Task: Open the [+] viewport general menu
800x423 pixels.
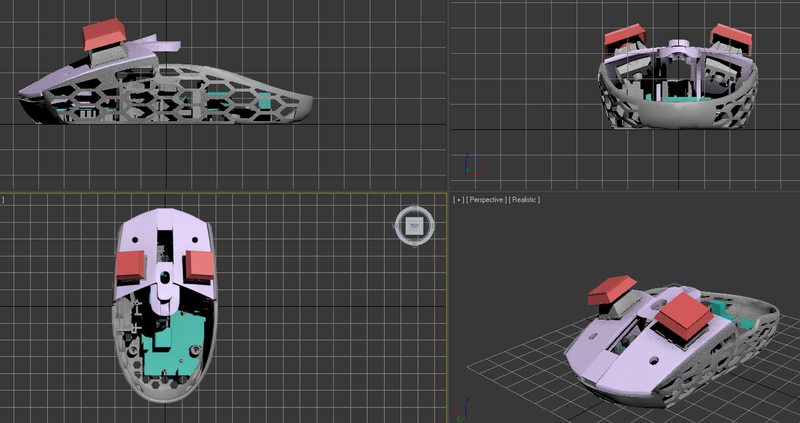Action: (x=458, y=200)
